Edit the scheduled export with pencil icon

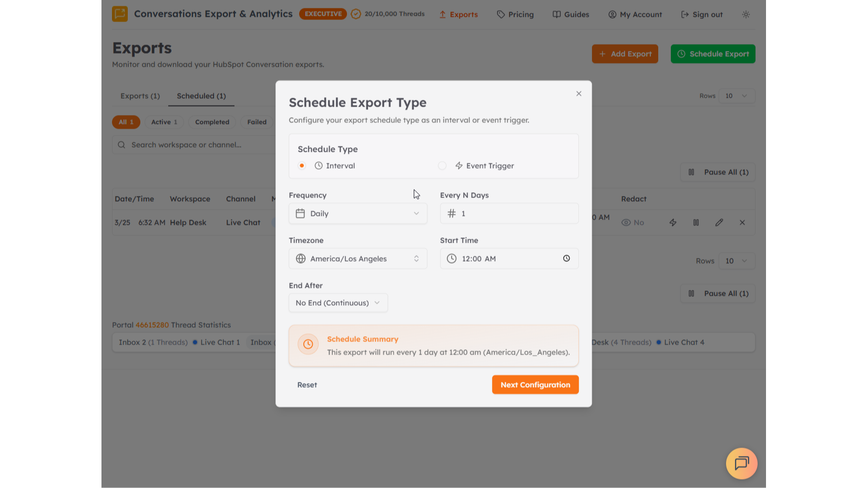point(719,222)
